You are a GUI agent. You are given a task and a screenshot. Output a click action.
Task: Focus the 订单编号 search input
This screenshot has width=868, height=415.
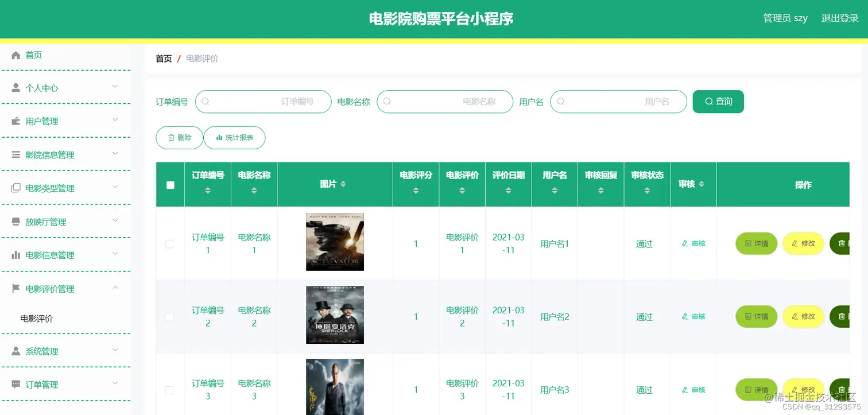263,102
